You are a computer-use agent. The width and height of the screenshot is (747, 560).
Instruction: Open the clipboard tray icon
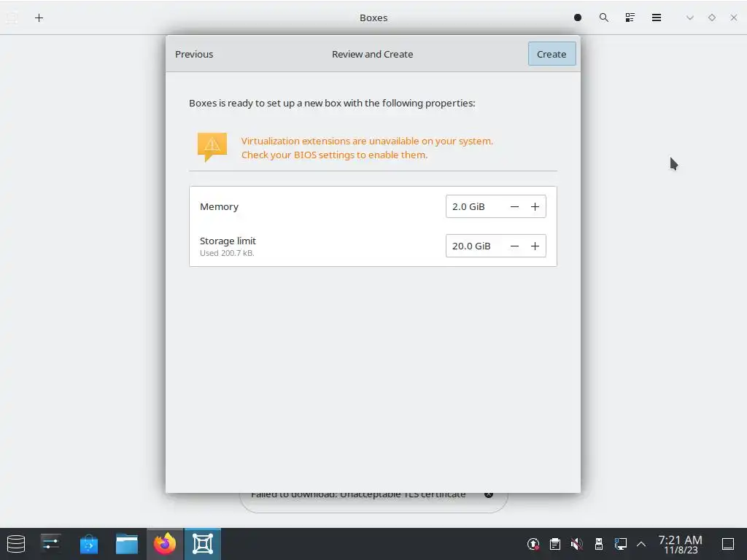click(x=555, y=544)
